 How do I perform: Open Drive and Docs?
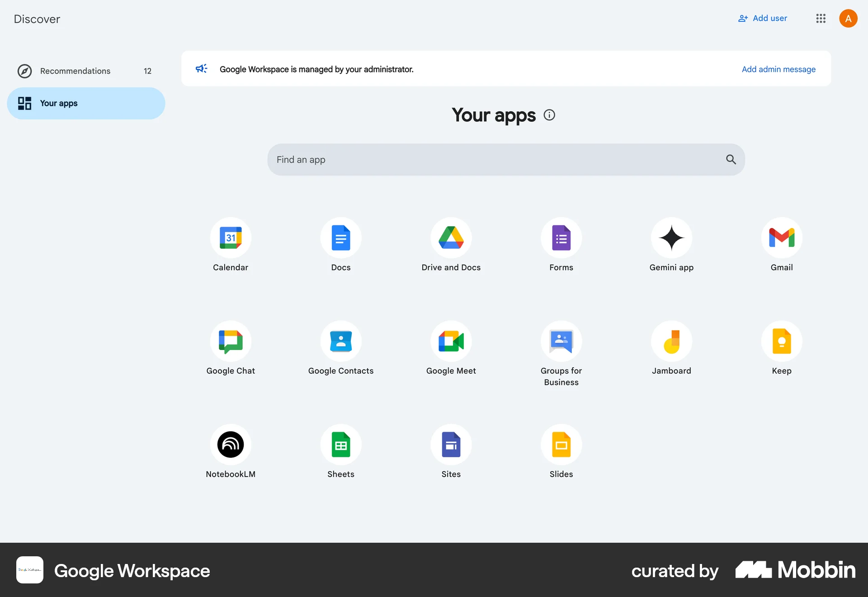pos(451,238)
